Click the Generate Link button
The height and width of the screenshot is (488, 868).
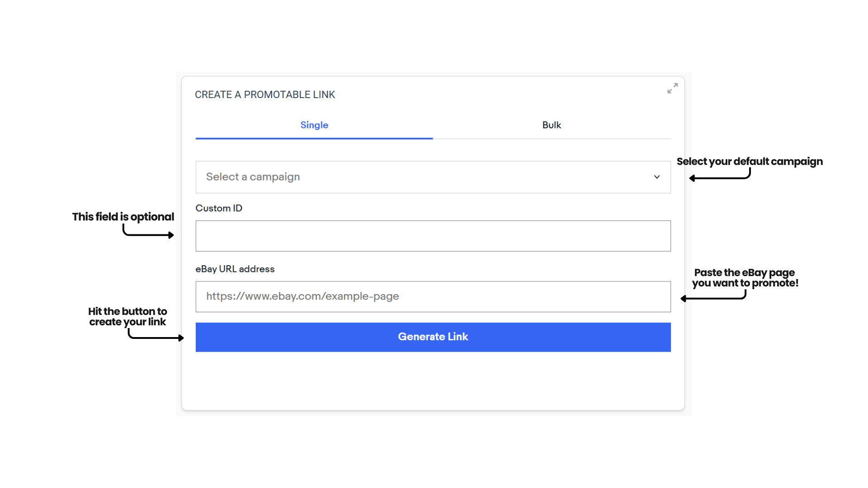[433, 337]
